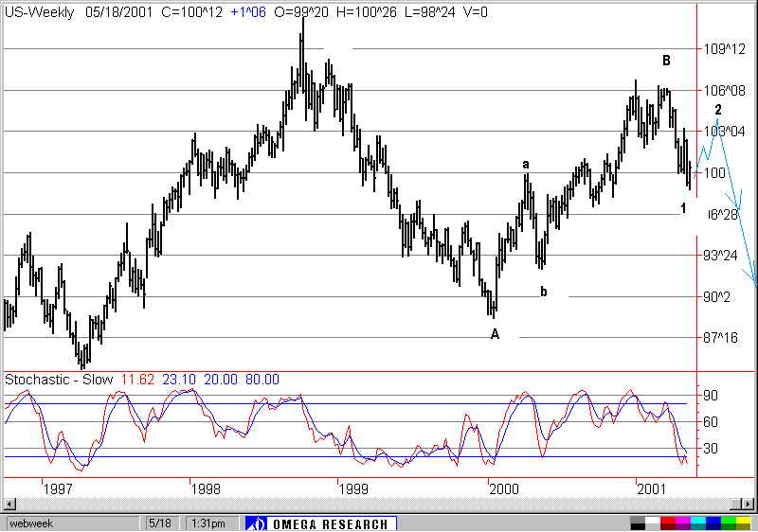Viewport: 758px width, 532px height.
Task: Click the 23.10 stochastic value
Action: pyautogui.click(x=179, y=380)
